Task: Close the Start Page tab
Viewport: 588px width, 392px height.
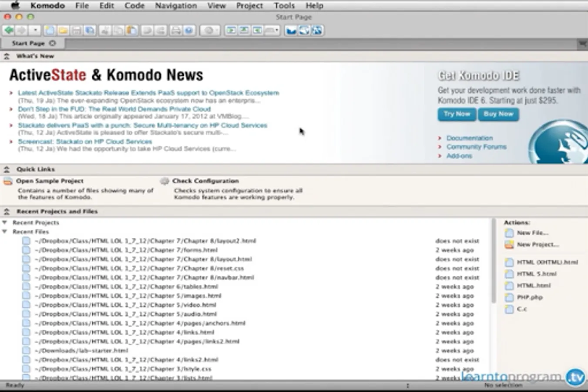Action: pyautogui.click(x=53, y=43)
